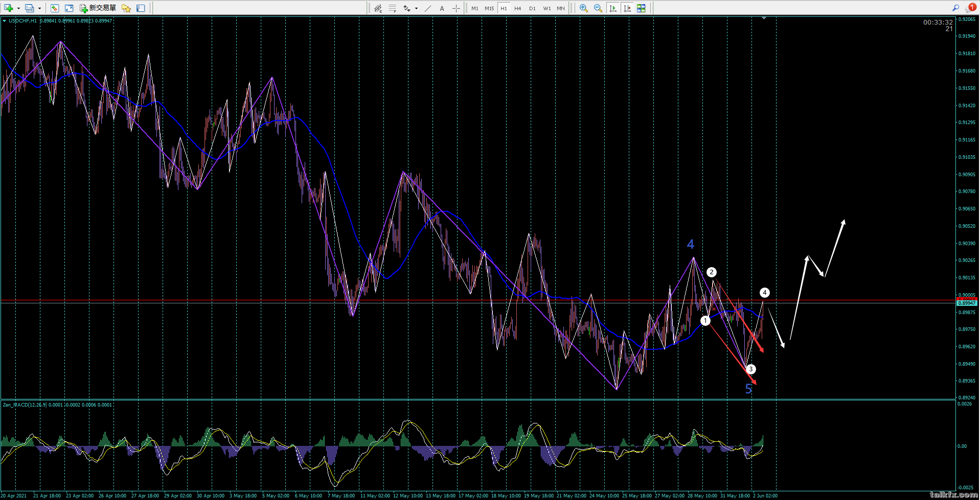The image size is (980, 500).
Task: Expand the arrows objects dropdown
Action: pos(416,8)
